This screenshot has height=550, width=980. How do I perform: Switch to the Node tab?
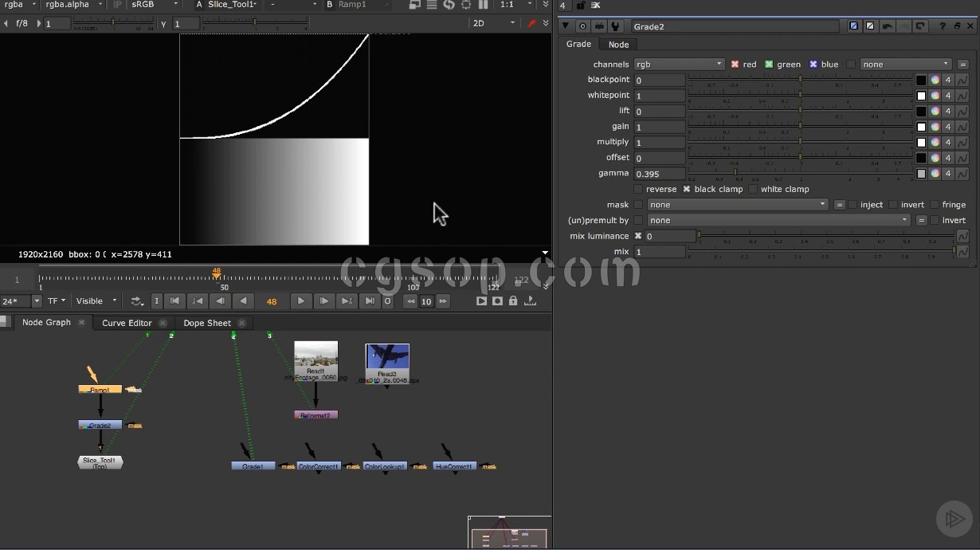619,45
